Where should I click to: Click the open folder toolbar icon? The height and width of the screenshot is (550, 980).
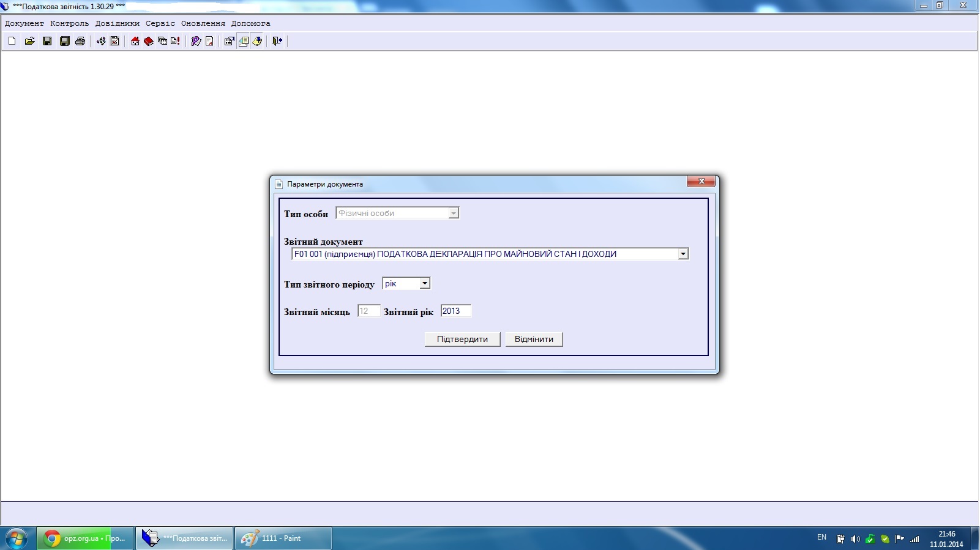click(29, 41)
